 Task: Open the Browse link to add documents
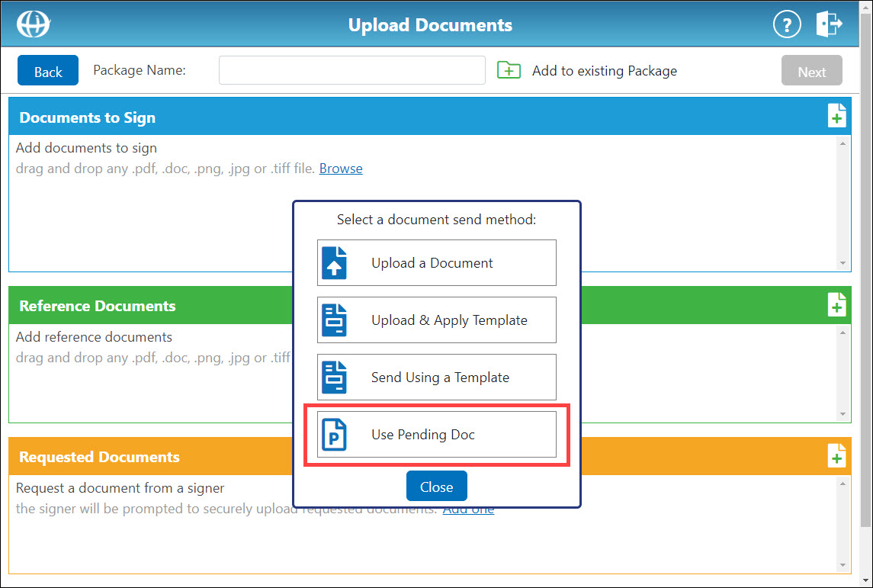[341, 168]
